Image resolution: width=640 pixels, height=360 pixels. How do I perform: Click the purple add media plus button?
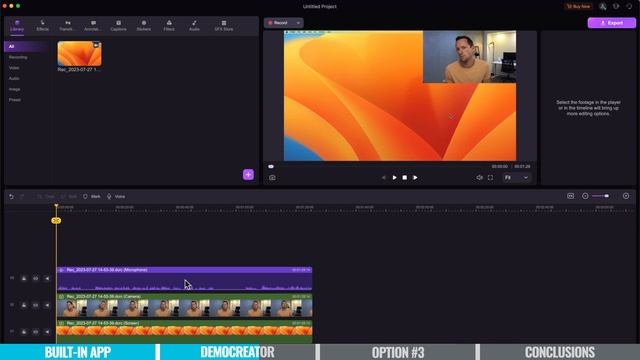pos(248,175)
